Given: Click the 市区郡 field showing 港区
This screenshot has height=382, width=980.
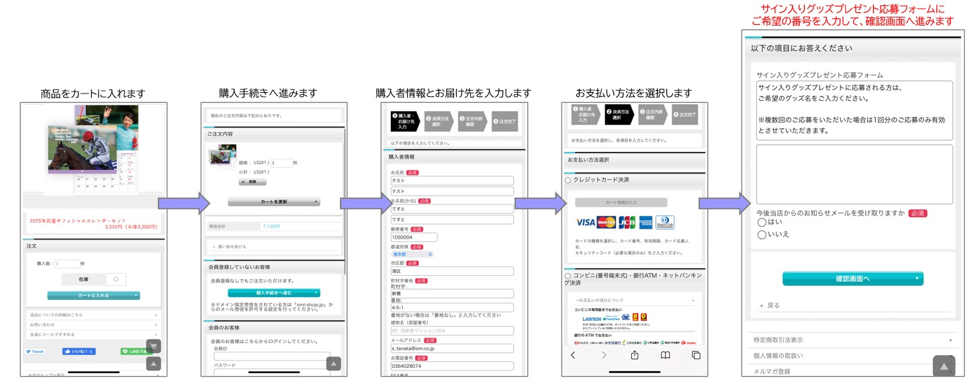Looking at the screenshot, I should click(x=452, y=272).
